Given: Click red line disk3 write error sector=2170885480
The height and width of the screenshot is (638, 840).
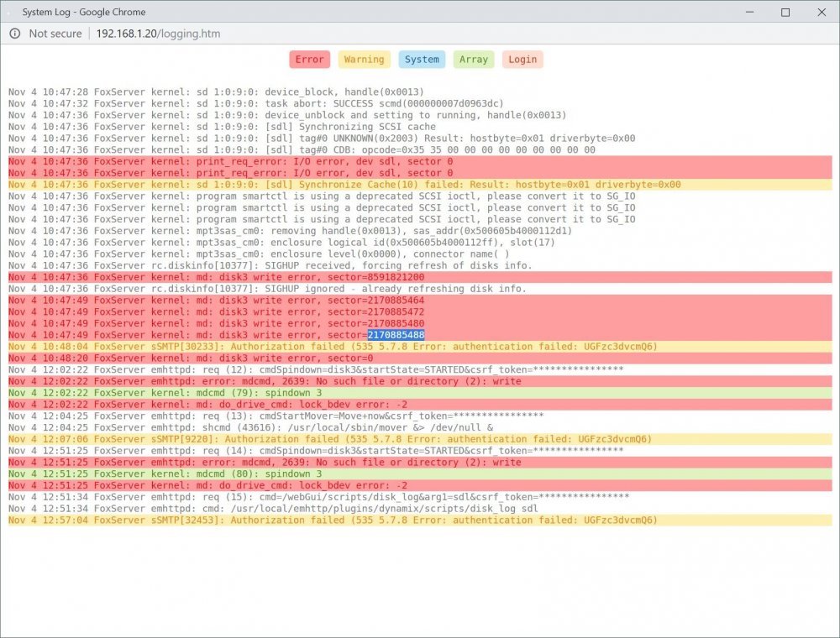Looking at the screenshot, I should pyautogui.click(x=420, y=323).
